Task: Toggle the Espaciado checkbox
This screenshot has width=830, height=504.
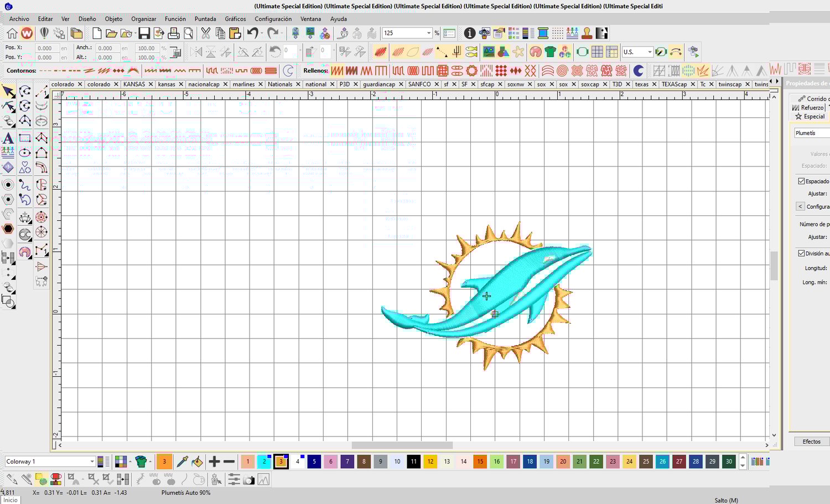Action: [801, 181]
